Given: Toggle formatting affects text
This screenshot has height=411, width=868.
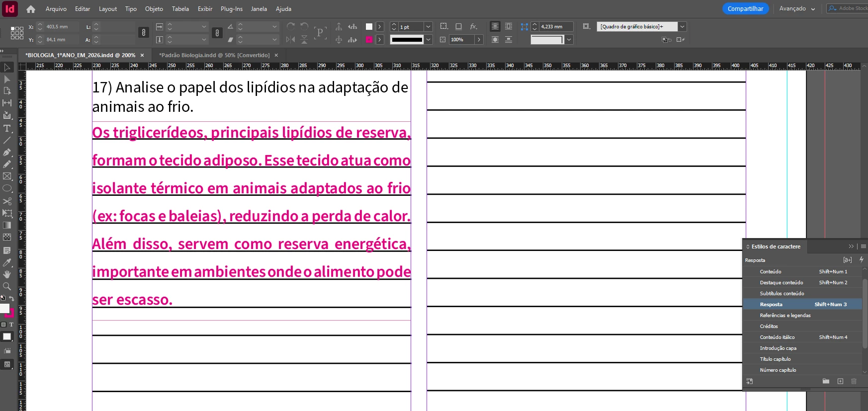Looking at the screenshot, I should pyautogui.click(x=11, y=325).
